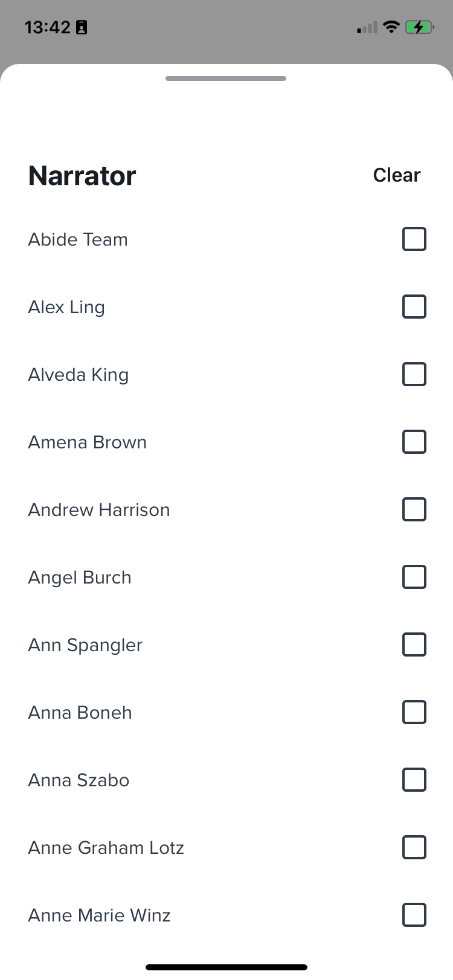Check the Andrew Harrison box

click(414, 509)
